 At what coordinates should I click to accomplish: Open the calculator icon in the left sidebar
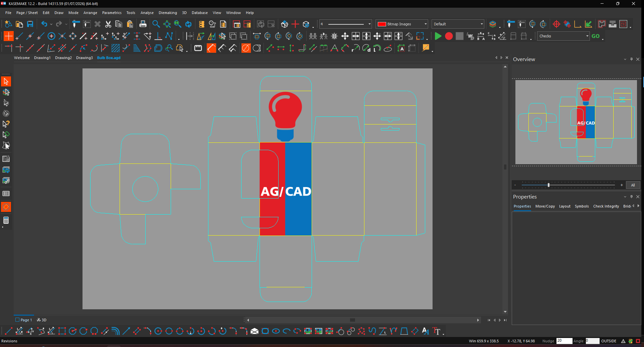[6, 221]
